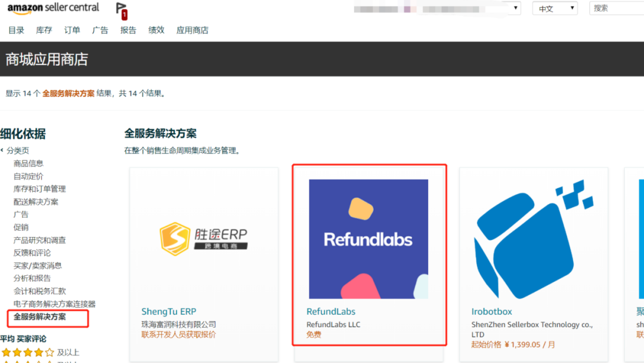
Task: Go back to 分类页 category list
Action: point(18,150)
